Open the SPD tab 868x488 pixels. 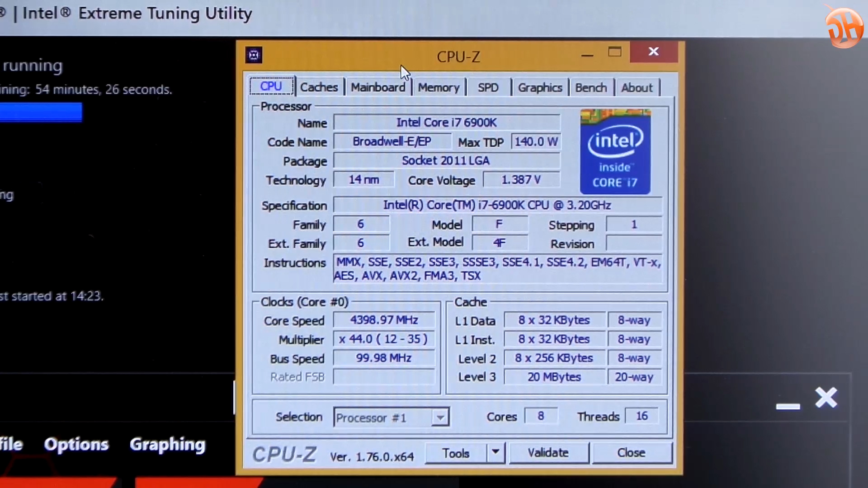click(x=488, y=88)
